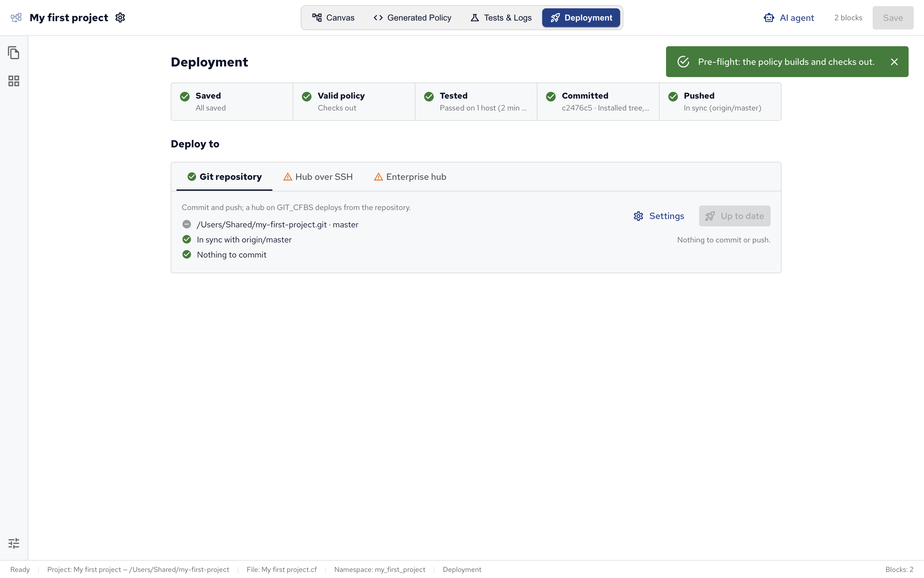The width and height of the screenshot is (924, 578).
Task: Click the Up to date button
Action: [735, 216]
